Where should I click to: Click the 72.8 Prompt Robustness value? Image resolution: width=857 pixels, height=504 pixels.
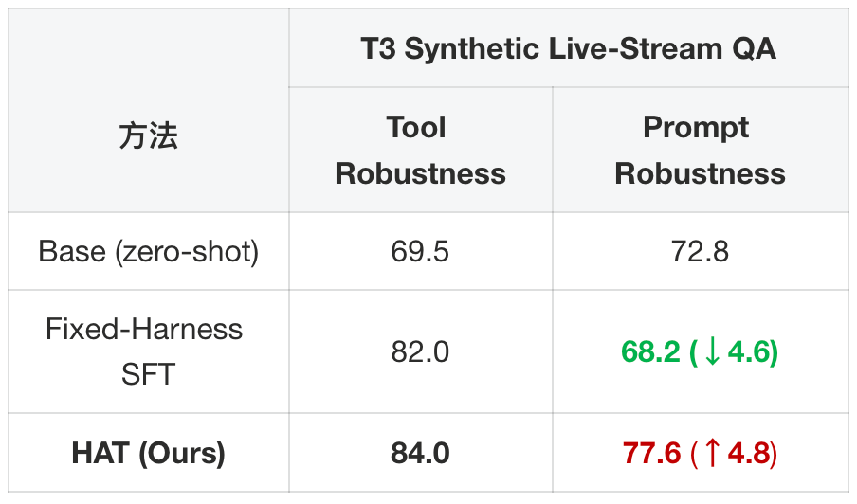point(701,252)
